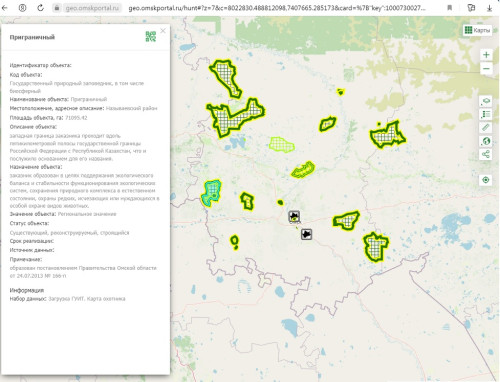Select the cyan highlighted reserve polygon

coord(211,193)
